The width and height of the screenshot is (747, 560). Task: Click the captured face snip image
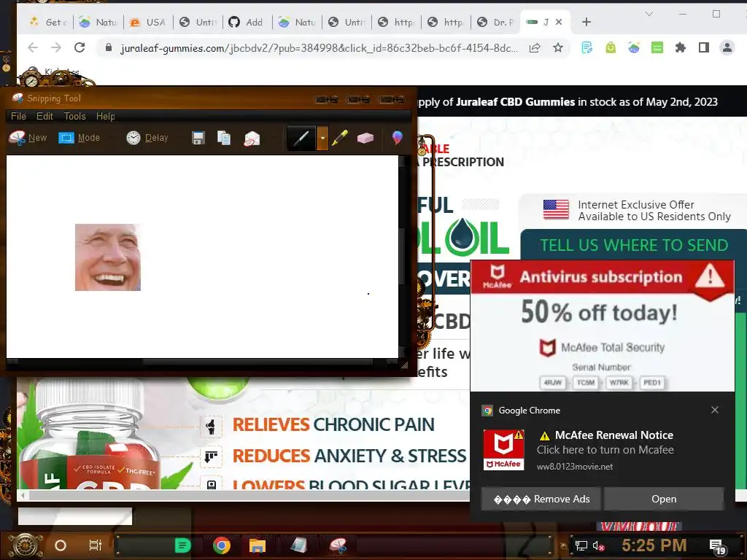(108, 257)
